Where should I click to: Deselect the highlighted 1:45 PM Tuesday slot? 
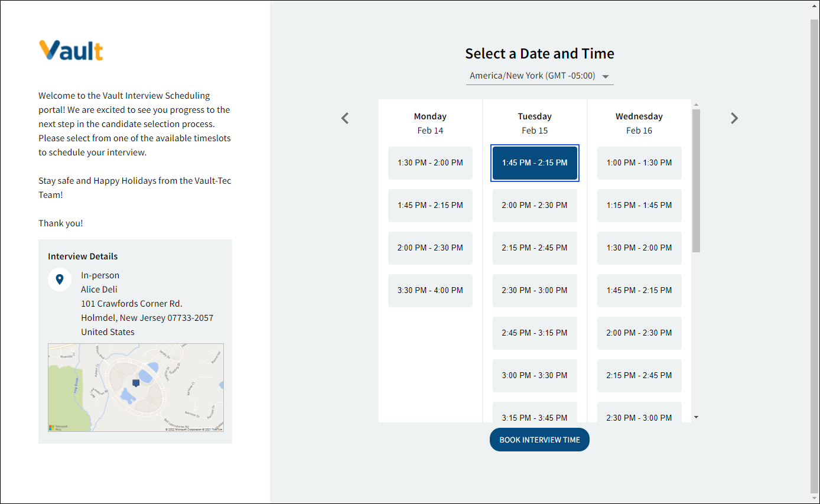(x=535, y=163)
